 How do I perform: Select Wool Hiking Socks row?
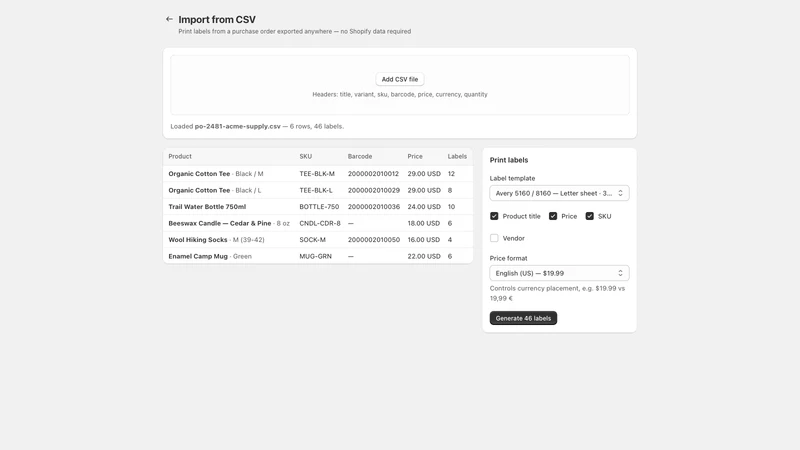(318, 239)
